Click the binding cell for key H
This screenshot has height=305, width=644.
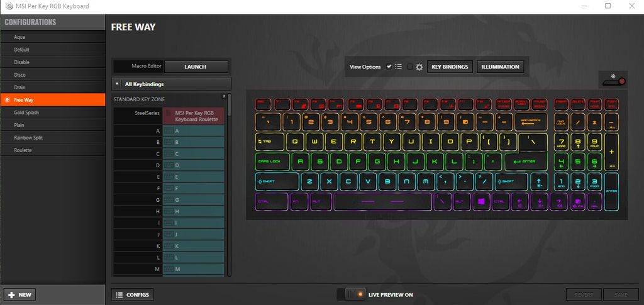[194, 211]
